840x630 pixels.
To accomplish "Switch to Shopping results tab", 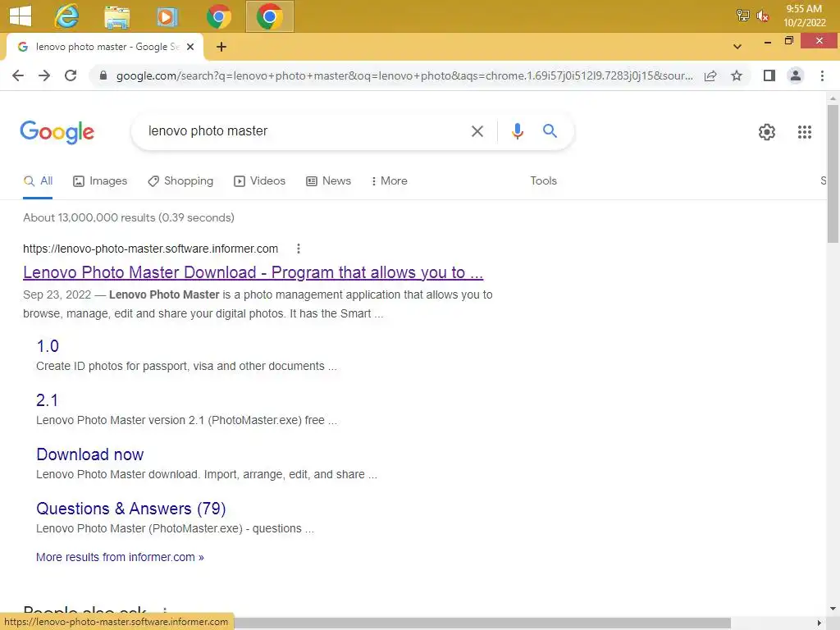I will [180, 181].
